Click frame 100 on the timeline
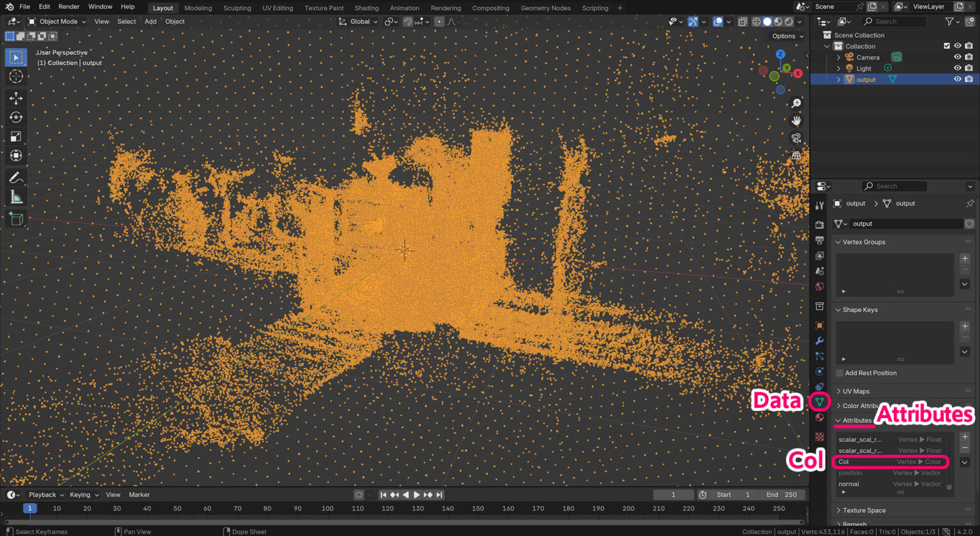Image resolution: width=980 pixels, height=536 pixels. click(x=327, y=509)
